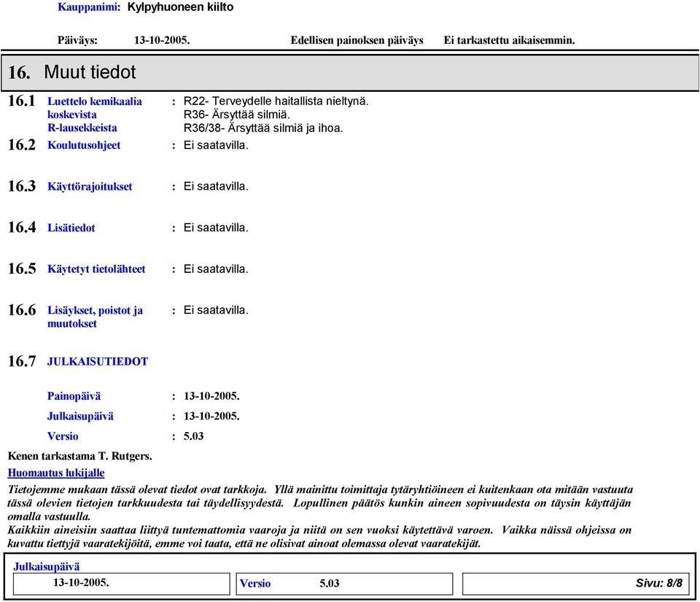Select the footer version value '5.03'
This screenshot has width=700, height=602.
point(330,584)
